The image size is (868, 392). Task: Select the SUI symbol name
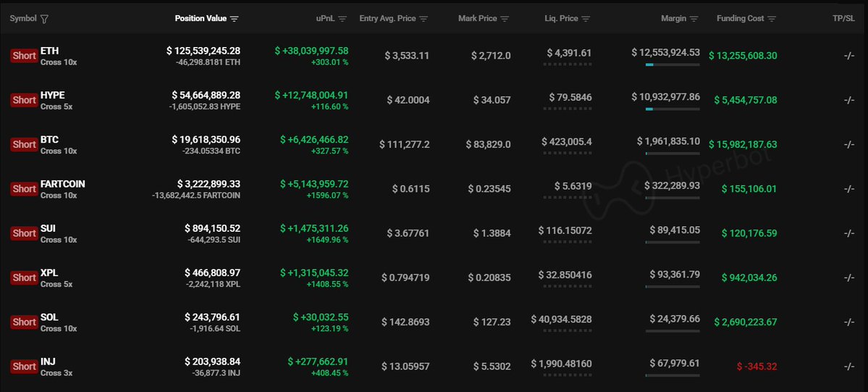[x=49, y=228]
